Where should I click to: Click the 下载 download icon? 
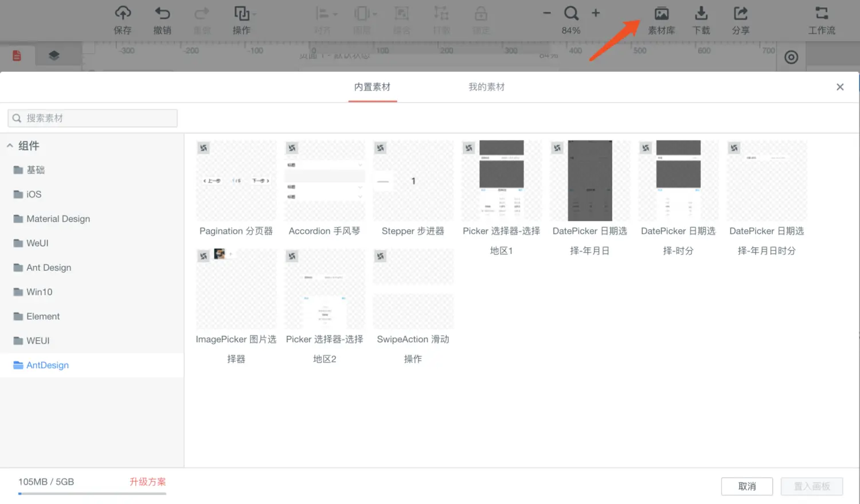click(701, 20)
